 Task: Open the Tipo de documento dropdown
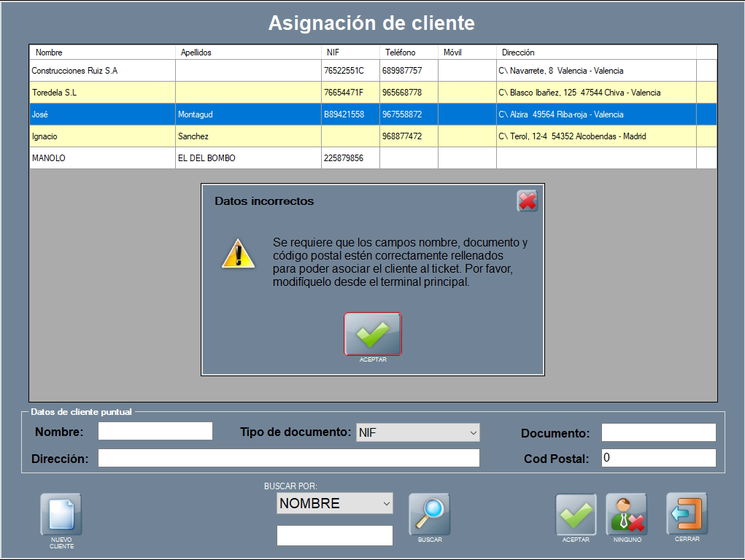click(417, 432)
